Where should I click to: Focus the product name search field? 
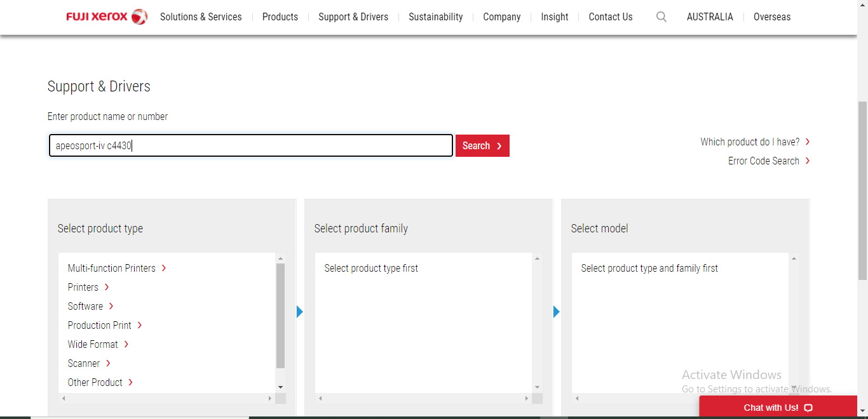[251, 146]
